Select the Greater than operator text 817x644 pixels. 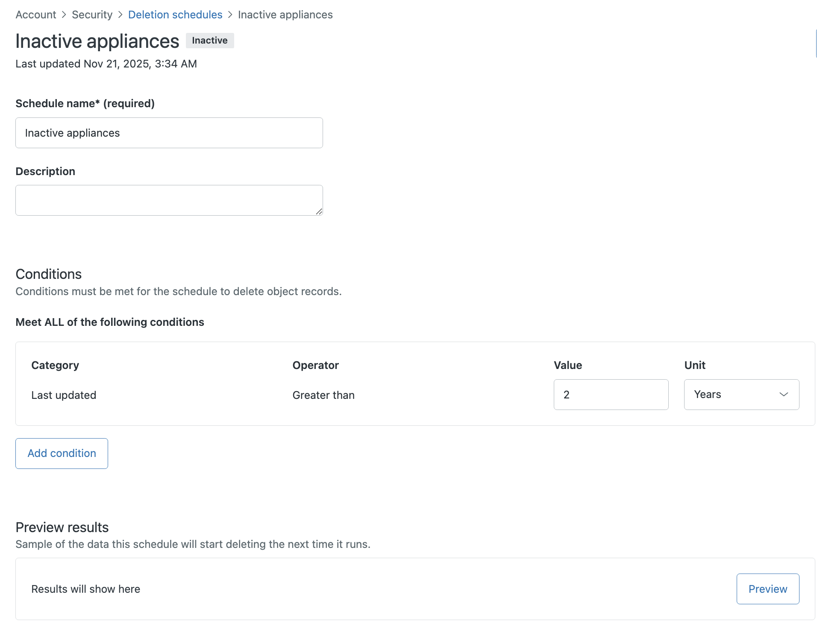(x=323, y=395)
